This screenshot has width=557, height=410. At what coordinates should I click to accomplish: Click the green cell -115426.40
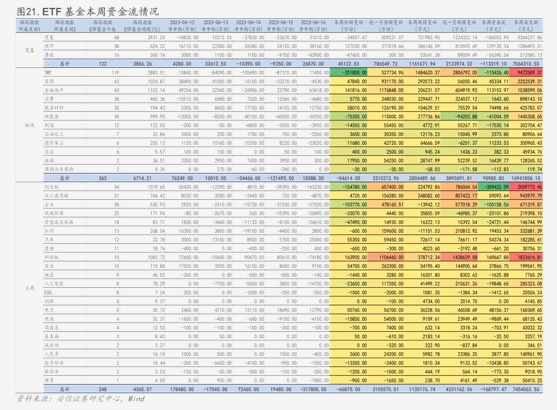coord(494,72)
